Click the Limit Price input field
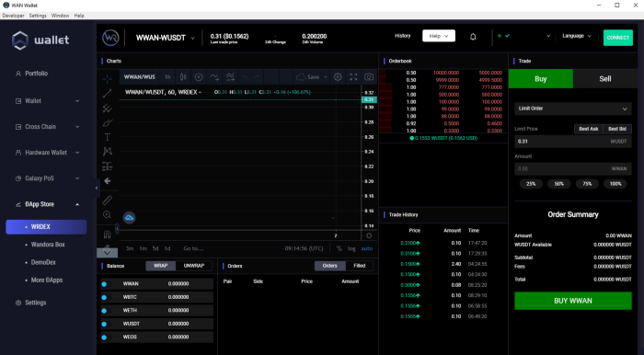Screen dimensions: 644x355 pyautogui.click(x=573, y=142)
